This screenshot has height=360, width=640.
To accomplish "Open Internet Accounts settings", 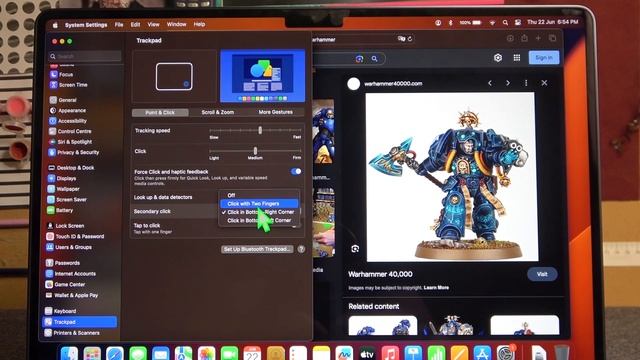I will pyautogui.click(x=71, y=274).
